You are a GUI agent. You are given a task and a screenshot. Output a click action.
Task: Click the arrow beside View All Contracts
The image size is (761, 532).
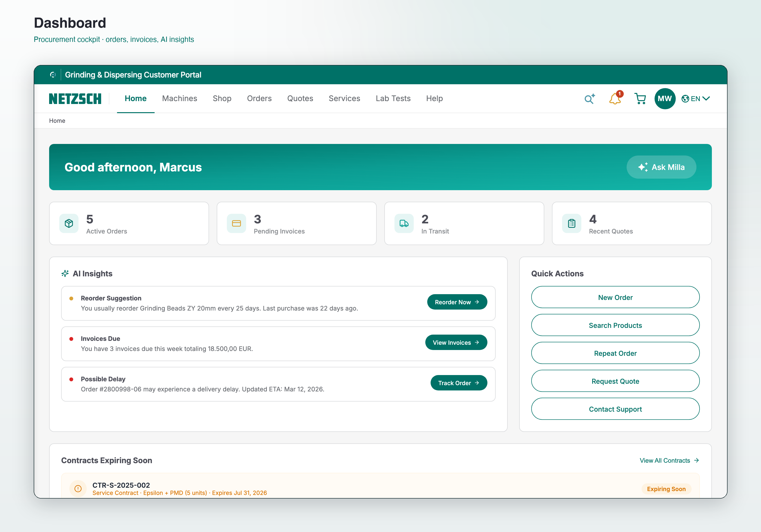coord(696,461)
